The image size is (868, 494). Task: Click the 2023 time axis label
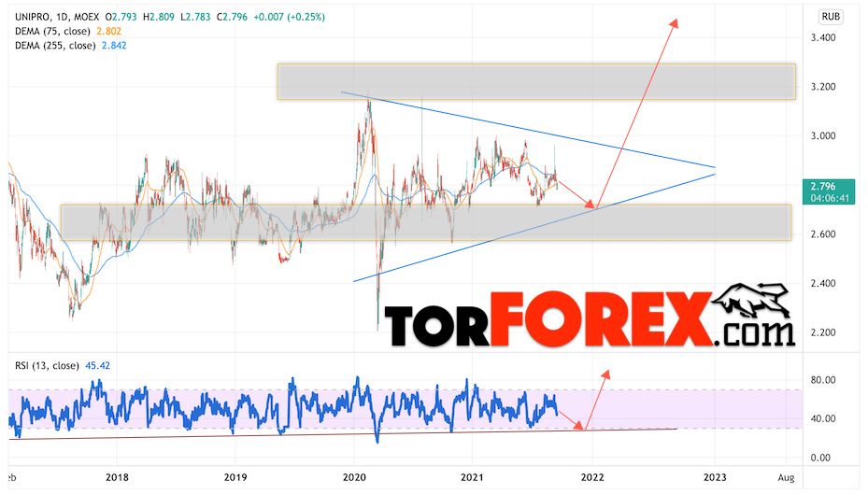[715, 477]
